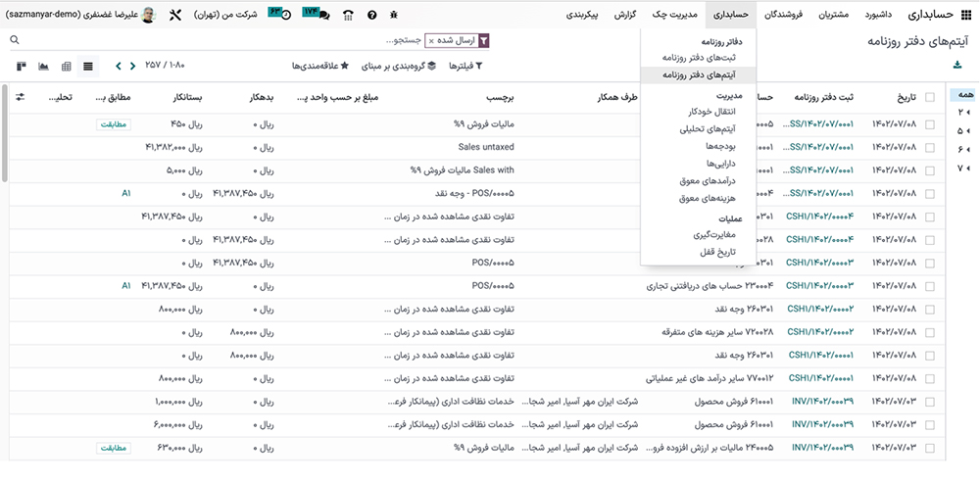980x482 pixels.
Task: Open the debug bug icon menu
Action: click(x=394, y=16)
